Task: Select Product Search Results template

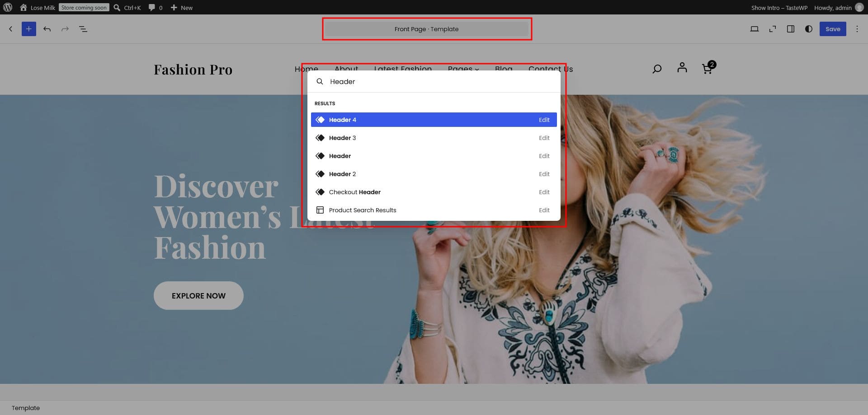Action: [434, 210]
